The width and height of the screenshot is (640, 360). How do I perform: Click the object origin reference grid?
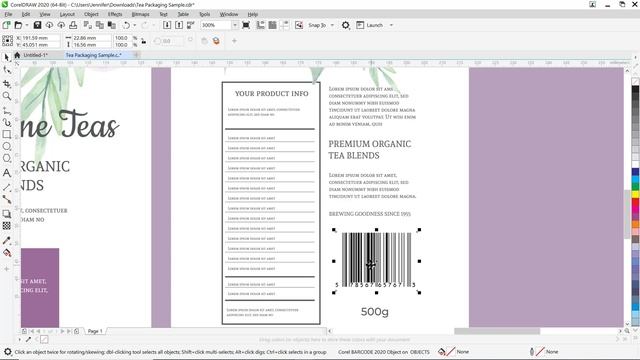(7, 41)
